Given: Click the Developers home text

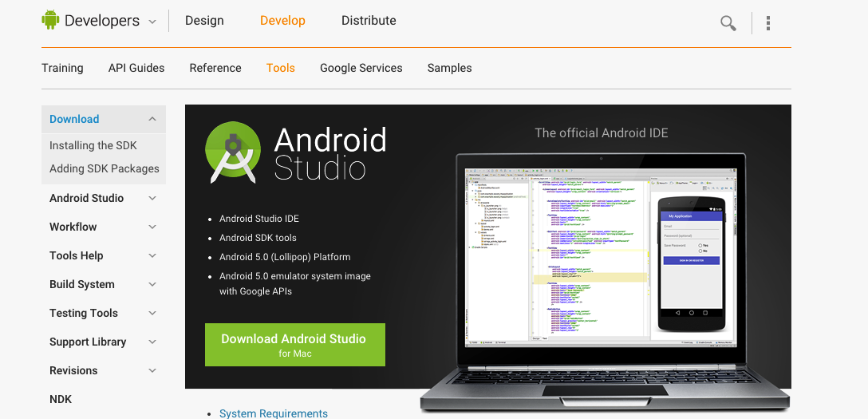Looking at the screenshot, I should point(102,21).
